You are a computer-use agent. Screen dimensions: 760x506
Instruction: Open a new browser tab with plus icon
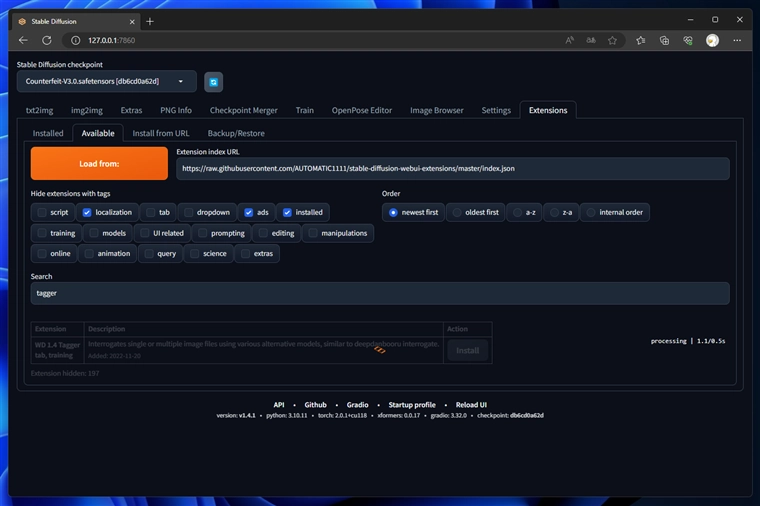(150, 21)
